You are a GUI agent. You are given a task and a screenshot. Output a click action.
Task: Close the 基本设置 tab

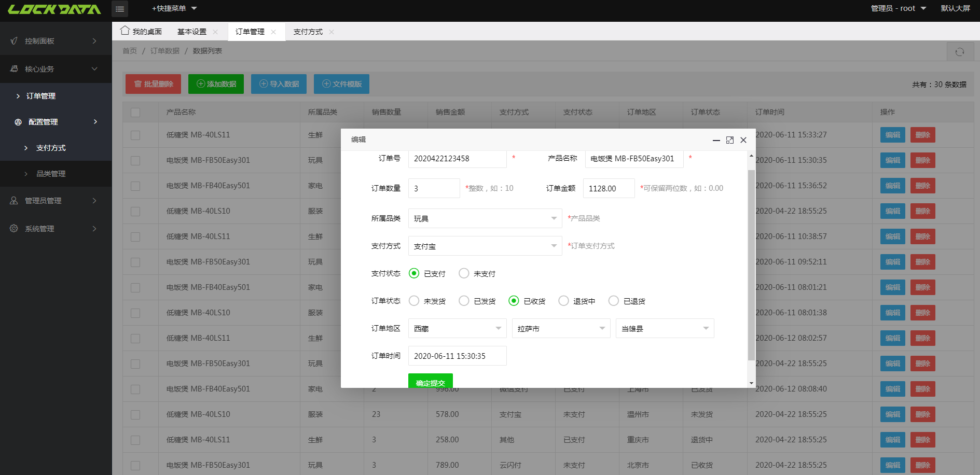[x=215, y=32]
